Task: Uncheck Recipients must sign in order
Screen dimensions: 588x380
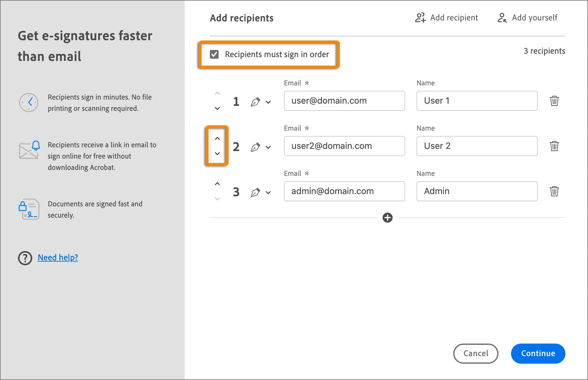Action: (214, 54)
